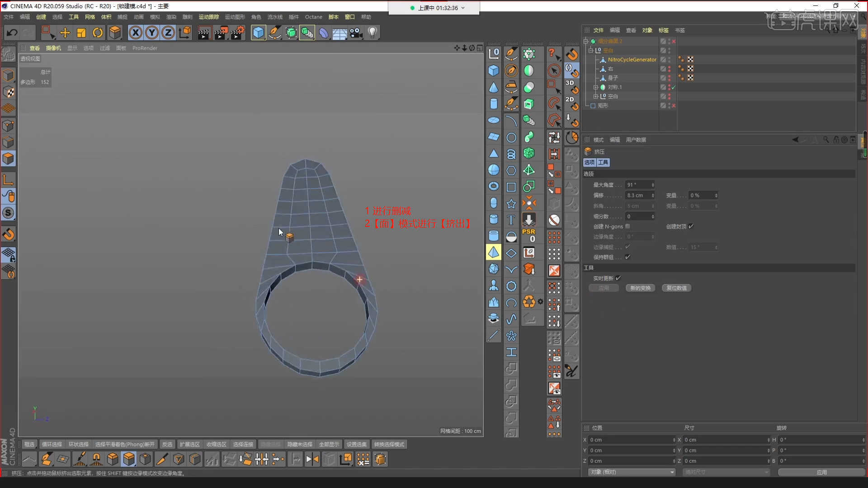Toggle 创建封顶 checkbox
This screenshot has width=868, height=488.
[x=691, y=226]
